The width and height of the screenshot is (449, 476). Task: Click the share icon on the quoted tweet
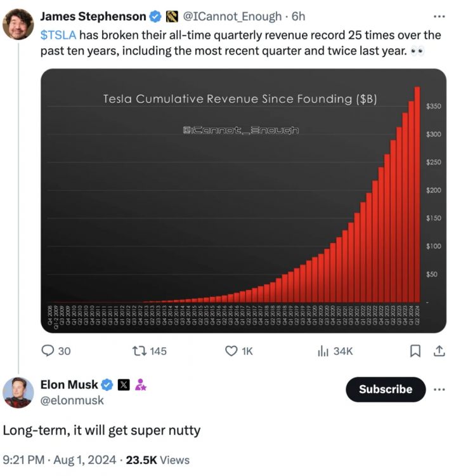click(x=438, y=350)
